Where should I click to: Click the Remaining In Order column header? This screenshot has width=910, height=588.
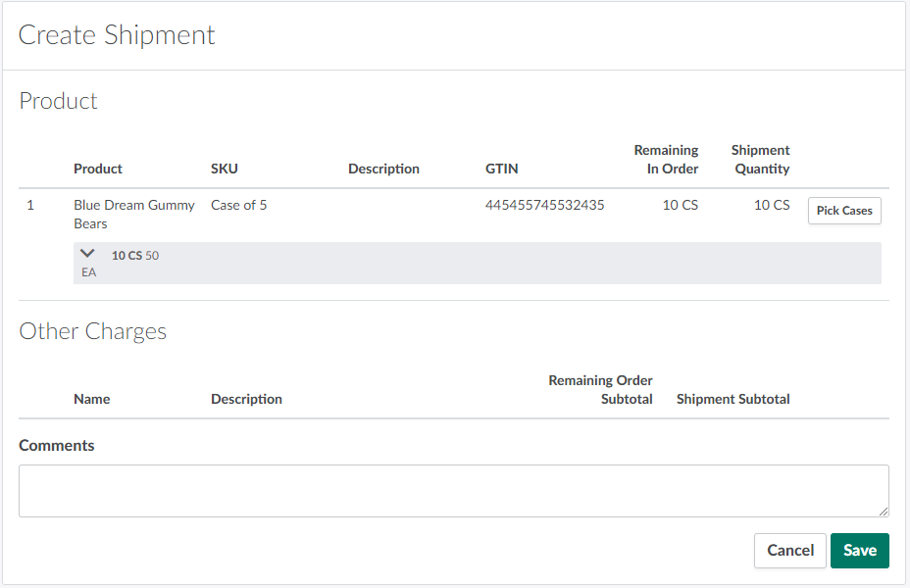coord(666,159)
